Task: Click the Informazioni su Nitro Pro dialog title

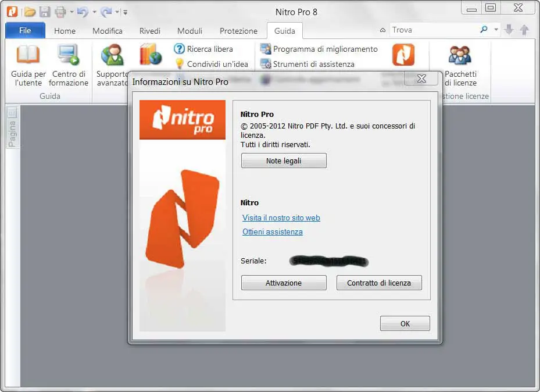Action: [180, 81]
